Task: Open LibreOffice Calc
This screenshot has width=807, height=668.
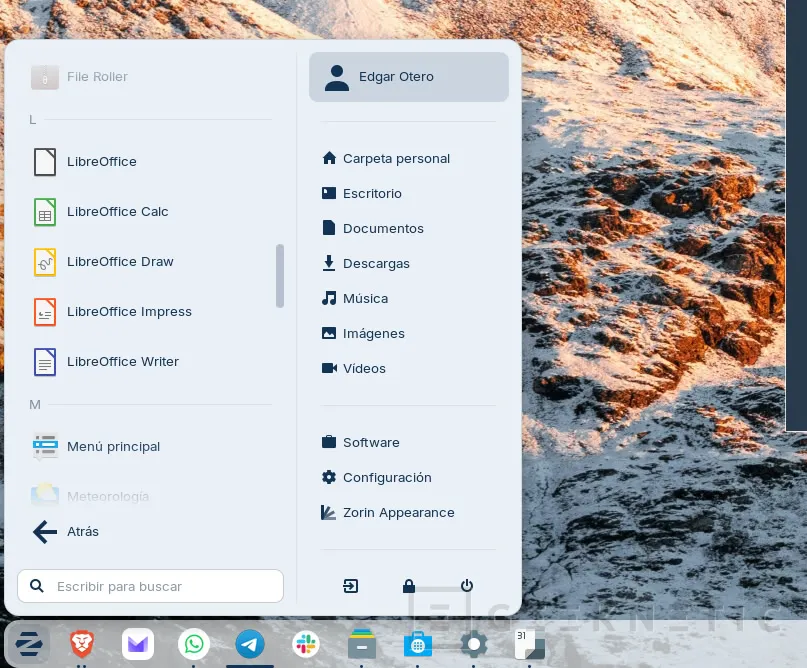Action: (117, 212)
